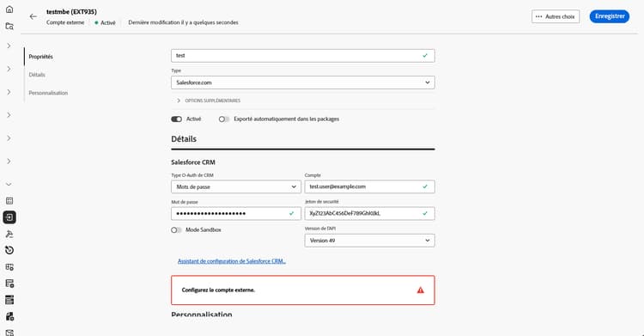
Task: Click the Détails section heading
Action: [184, 139]
